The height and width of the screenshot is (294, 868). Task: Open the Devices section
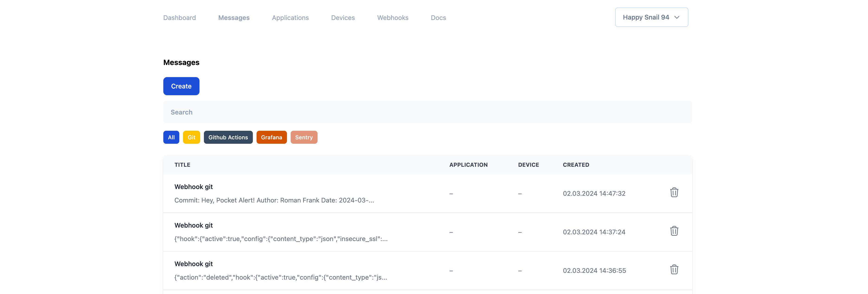(x=343, y=17)
